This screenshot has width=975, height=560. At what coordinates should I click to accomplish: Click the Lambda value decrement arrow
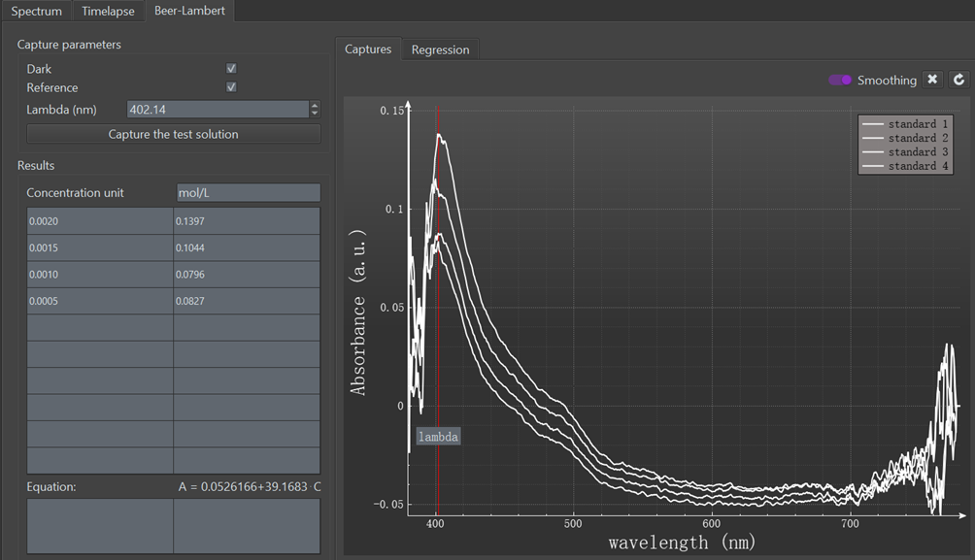coord(314,114)
